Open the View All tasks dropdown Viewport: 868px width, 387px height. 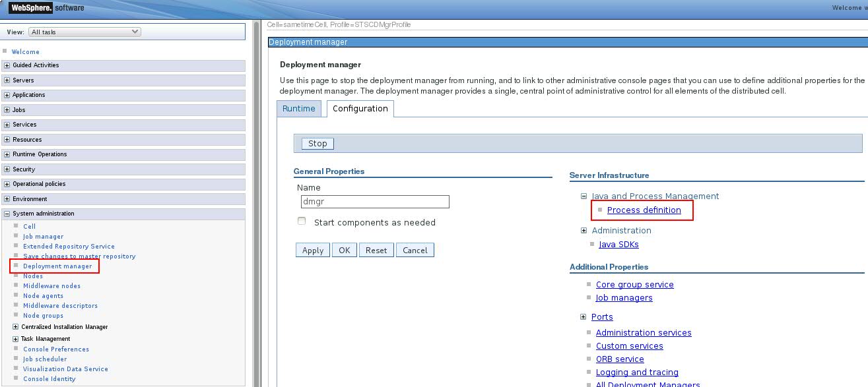pyautogui.click(x=84, y=32)
